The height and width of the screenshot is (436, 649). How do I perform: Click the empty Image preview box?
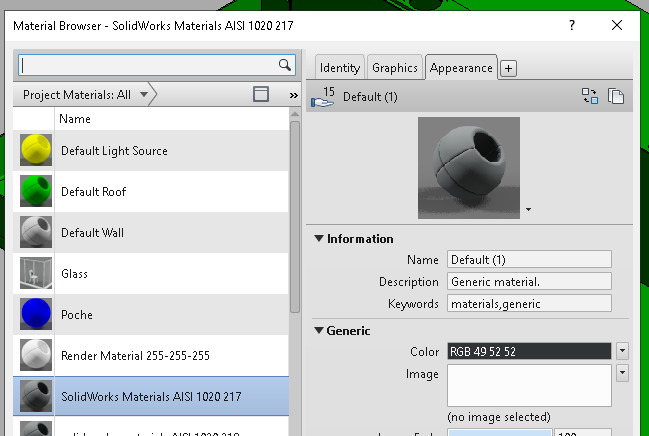[529, 385]
